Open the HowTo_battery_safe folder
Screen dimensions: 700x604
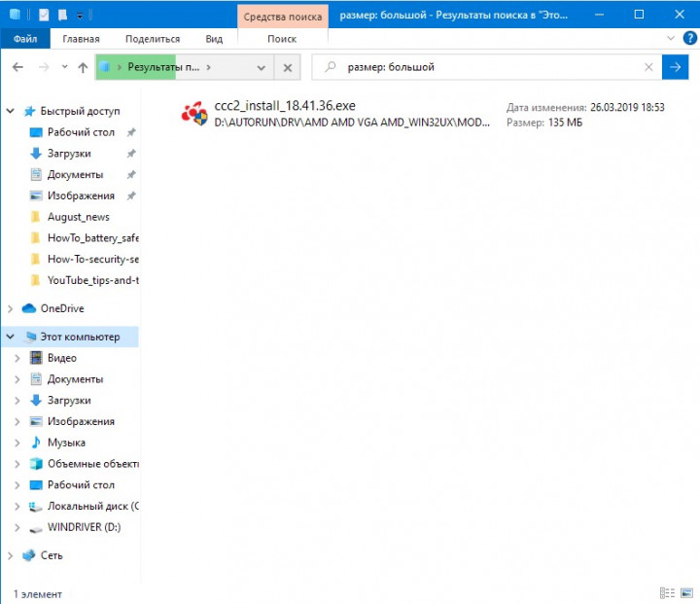point(93,238)
